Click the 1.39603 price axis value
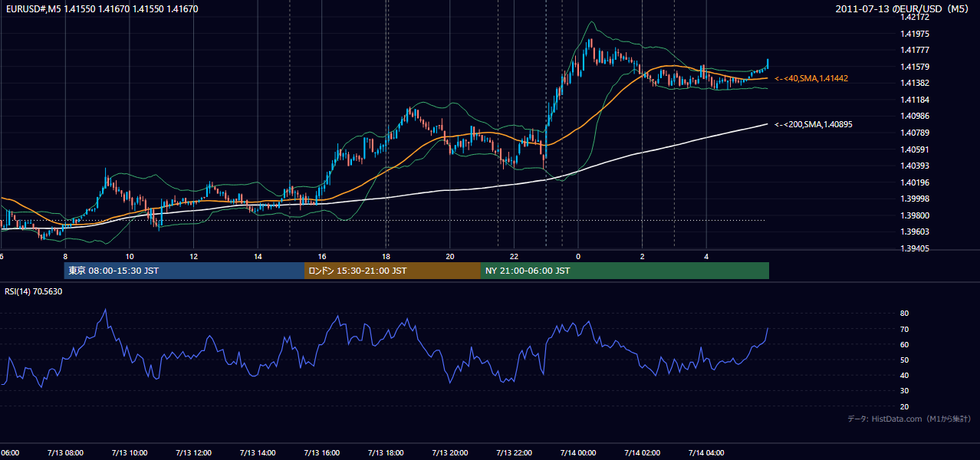This screenshot has height=460, width=980. point(916,232)
